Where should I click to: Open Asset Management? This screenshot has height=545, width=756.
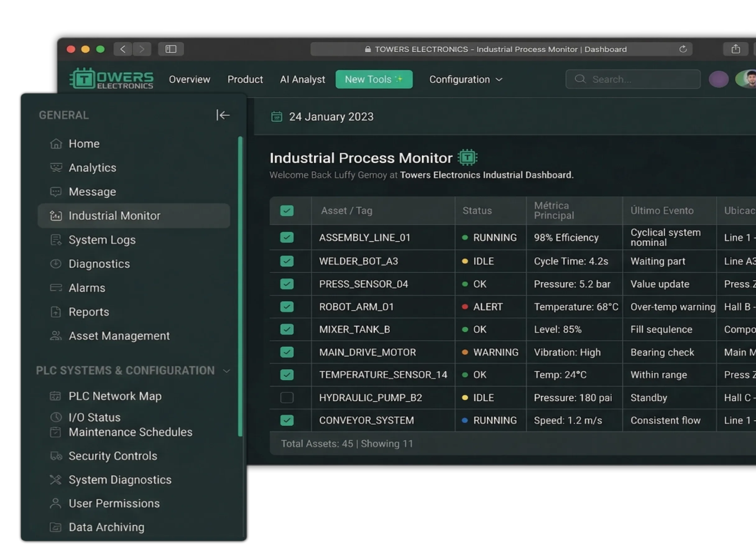119,336
